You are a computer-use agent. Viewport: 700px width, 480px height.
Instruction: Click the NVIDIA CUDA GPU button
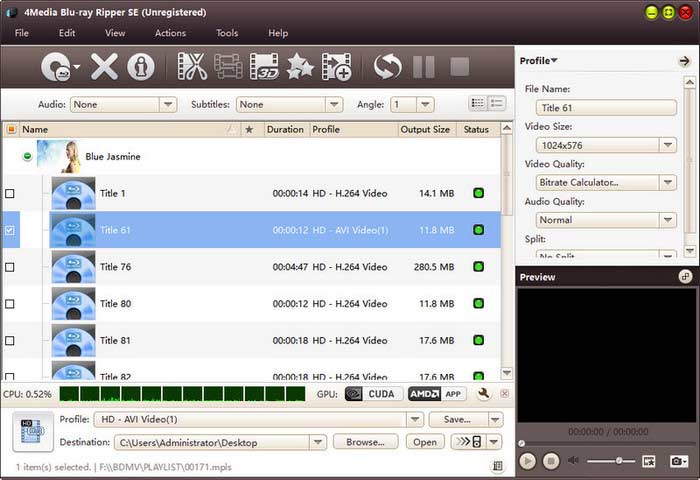[x=374, y=394]
